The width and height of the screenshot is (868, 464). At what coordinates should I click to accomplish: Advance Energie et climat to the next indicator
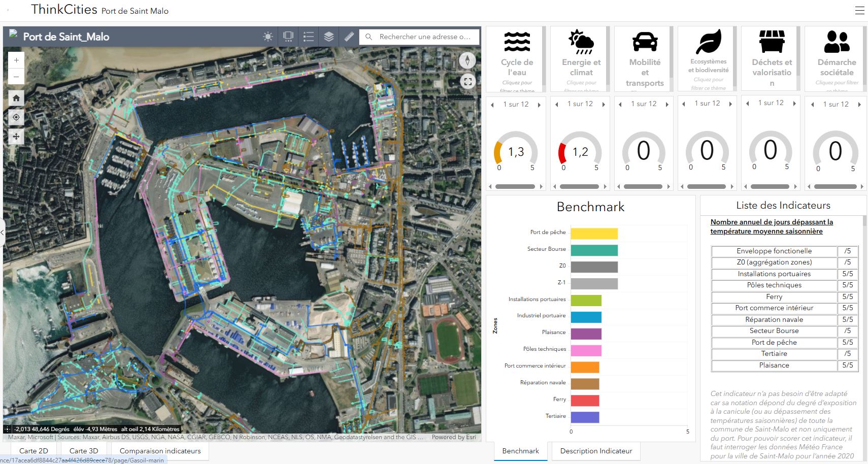coord(604,104)
